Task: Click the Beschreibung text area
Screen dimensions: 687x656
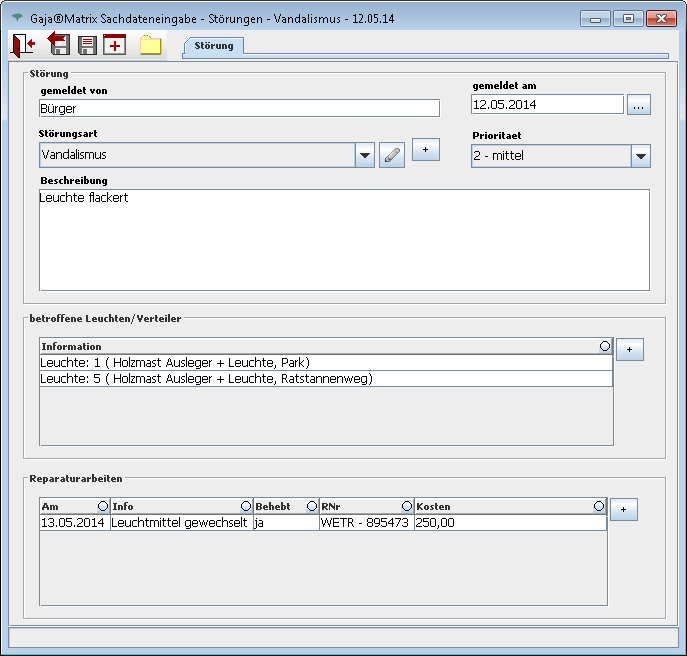Action: 344,240
